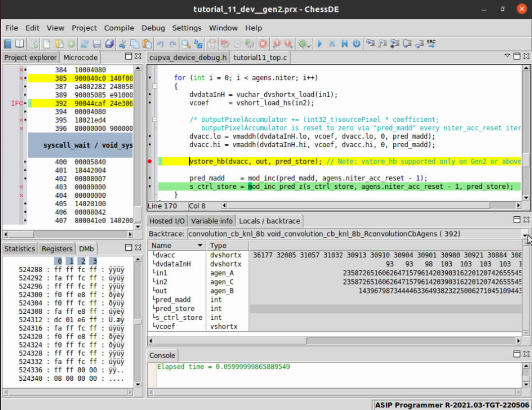Toggle breakpoint marker at microcode address 403
Screen dimensions: 532x410
(x=21, y=187)
